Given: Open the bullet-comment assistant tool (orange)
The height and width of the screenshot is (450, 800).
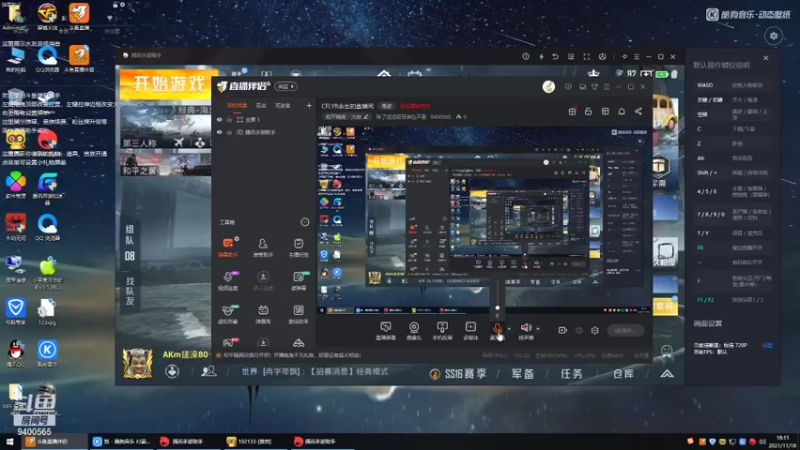Looking at the screenshot, I should coord(228,247).
